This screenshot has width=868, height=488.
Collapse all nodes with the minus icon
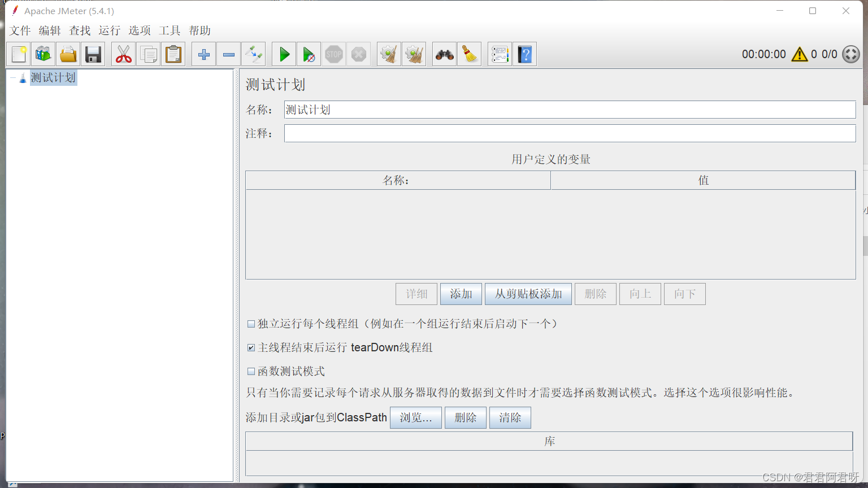(228, 54)
